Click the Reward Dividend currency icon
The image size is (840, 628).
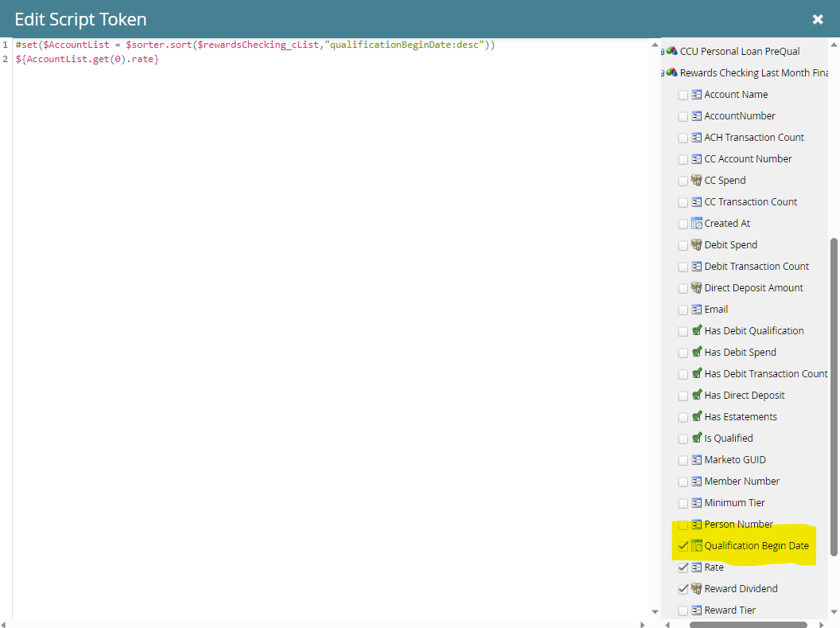[697, 589]
